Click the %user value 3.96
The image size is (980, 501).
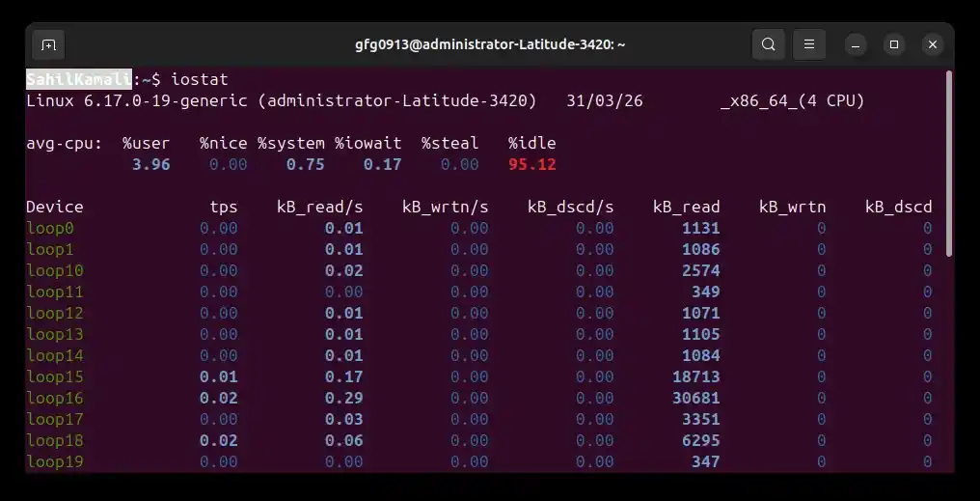pyautogui.click(x=151, y=164)
